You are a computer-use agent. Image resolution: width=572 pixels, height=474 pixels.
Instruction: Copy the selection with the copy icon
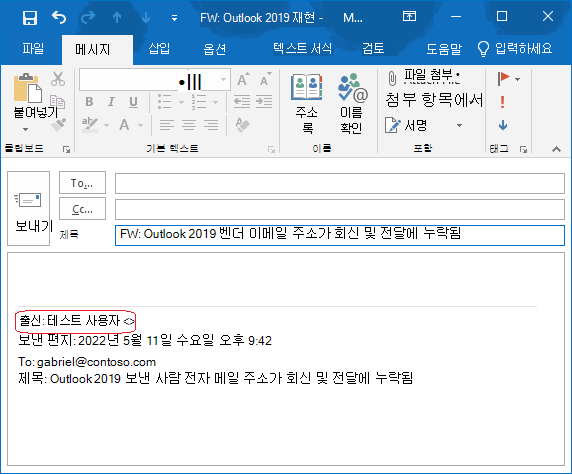click(58, 103)
